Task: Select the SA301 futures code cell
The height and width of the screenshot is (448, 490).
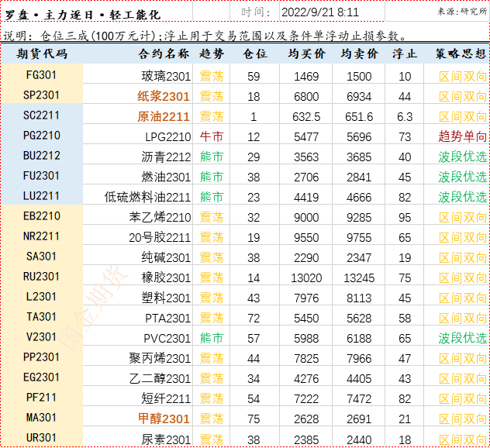Action: (x=41, y=257)
